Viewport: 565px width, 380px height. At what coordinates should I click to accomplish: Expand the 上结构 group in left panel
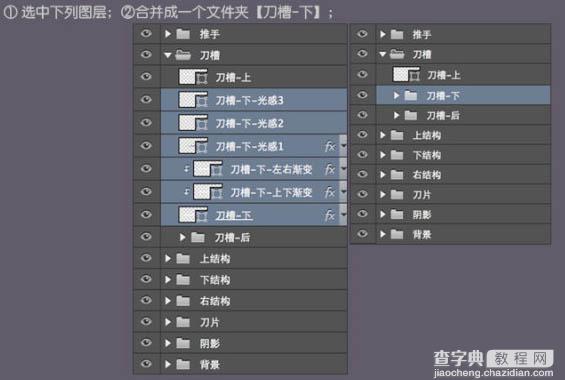(x=168, y=258)
